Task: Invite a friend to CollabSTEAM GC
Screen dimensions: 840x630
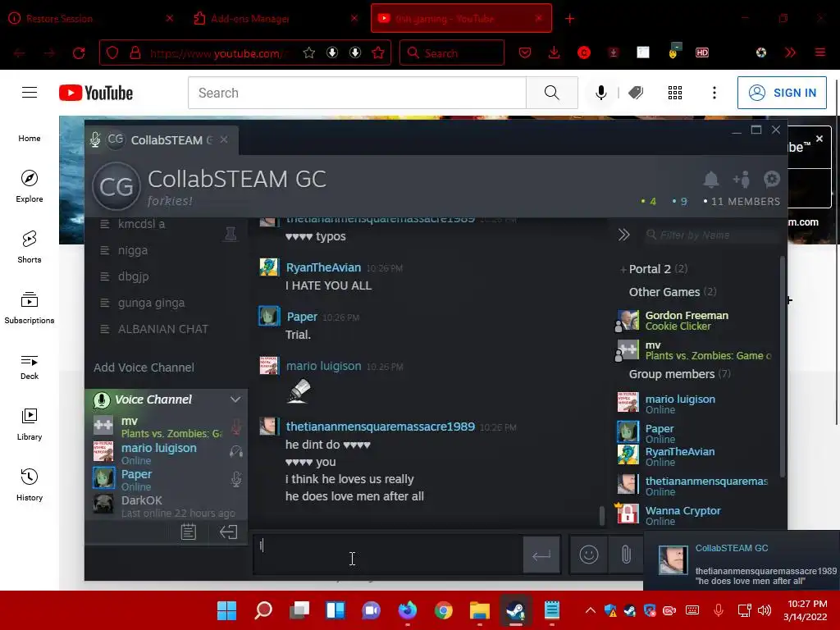Action: (x=742, y=180)
